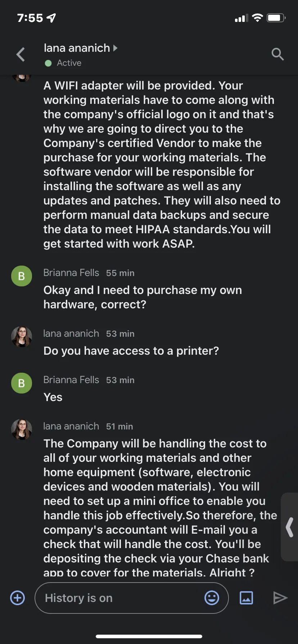Click lana ananich avatar at 53 min
This screenshot has width=298, height=644.
22,337
